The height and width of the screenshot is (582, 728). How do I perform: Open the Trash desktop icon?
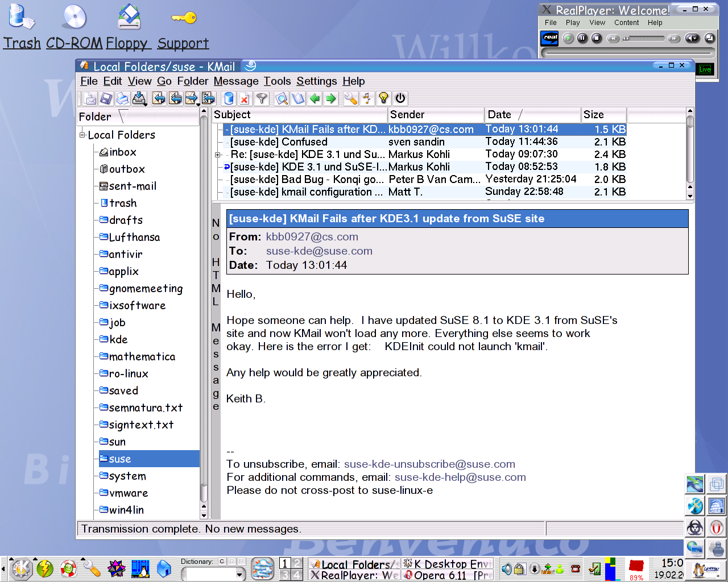point(22,27)
